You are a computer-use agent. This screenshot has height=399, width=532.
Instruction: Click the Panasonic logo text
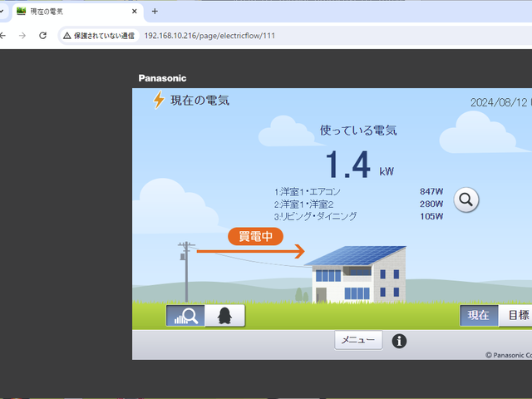(162, 78)
